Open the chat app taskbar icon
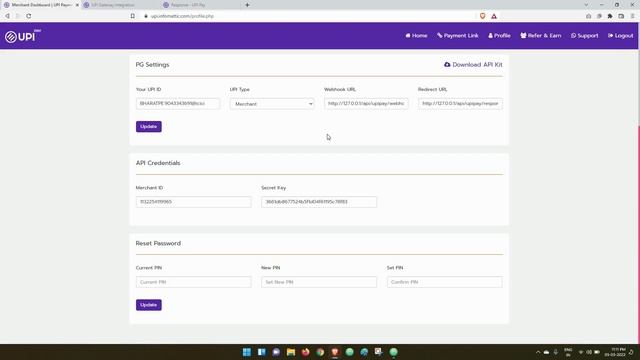This screenshot has height=360, width=640. (x=276, y=352)
